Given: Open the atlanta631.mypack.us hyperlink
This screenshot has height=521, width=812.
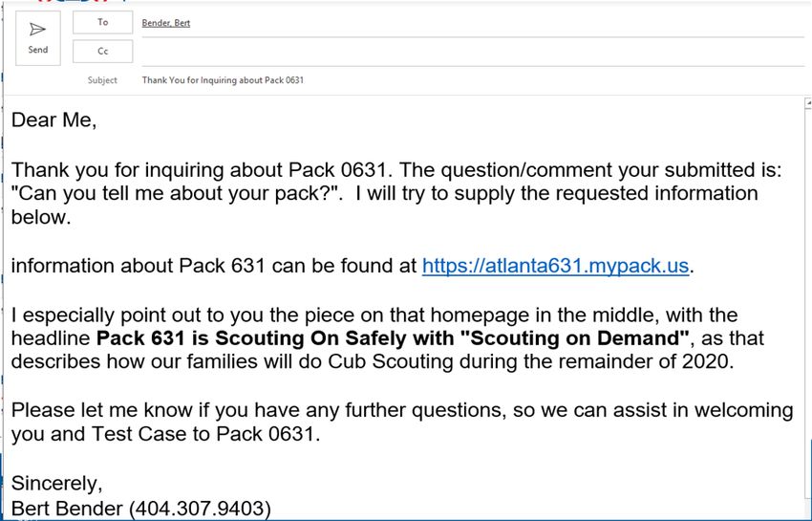Looking at the screenshot, I should [555, 266].
